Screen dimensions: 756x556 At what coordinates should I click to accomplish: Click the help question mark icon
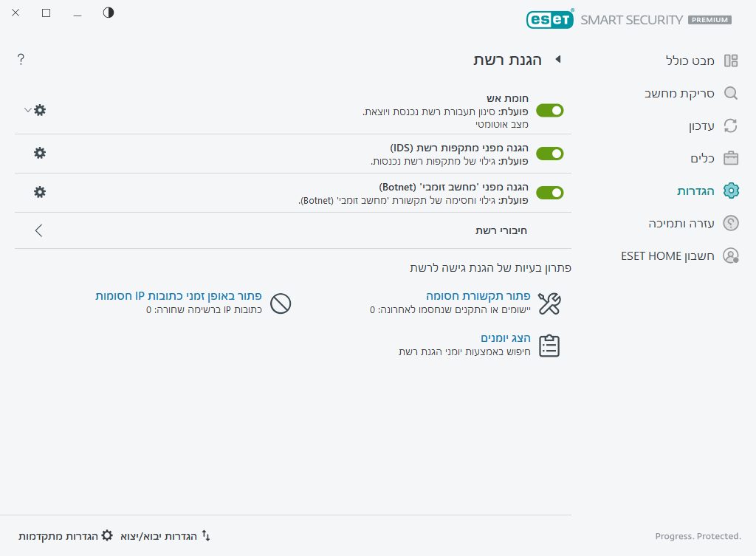(21, 60)
